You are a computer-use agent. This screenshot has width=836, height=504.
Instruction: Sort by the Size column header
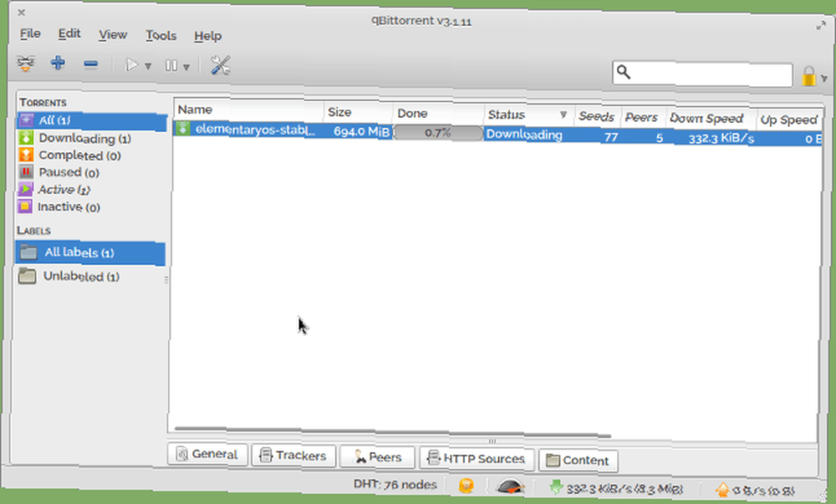point(358,112)
